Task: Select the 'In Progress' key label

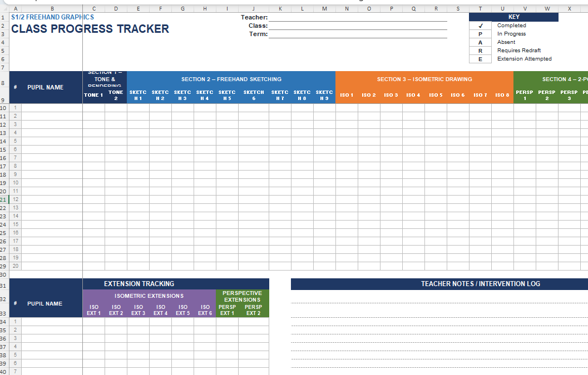Action: (511, 34)
